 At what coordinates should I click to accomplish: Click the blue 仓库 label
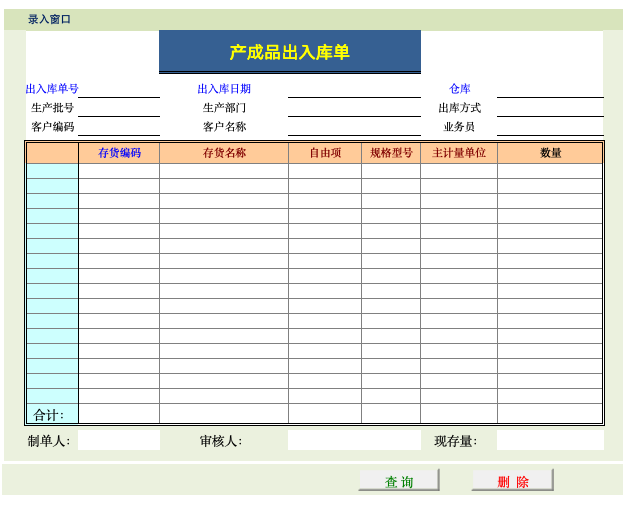click(459, 89)
